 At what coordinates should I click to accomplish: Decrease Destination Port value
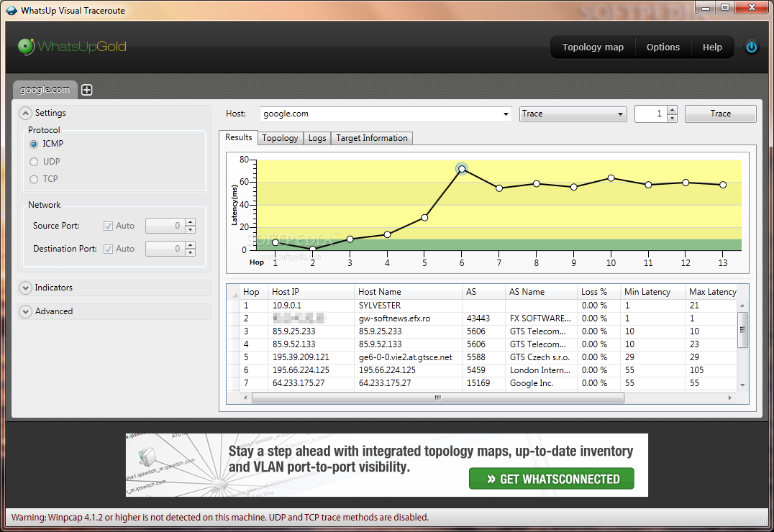(190, 252)
